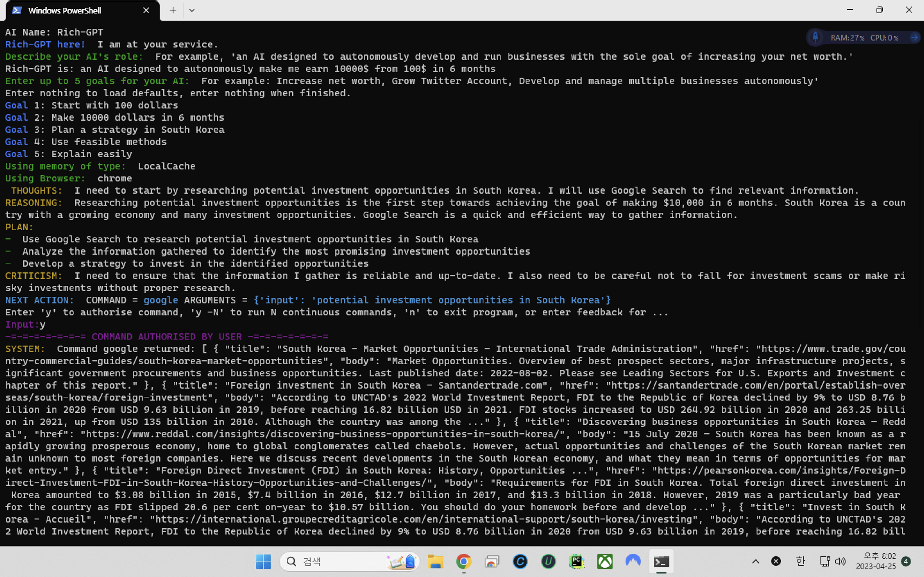Open NordVPN from the taskbar
The image size is (924, 577).
point(633,561)
